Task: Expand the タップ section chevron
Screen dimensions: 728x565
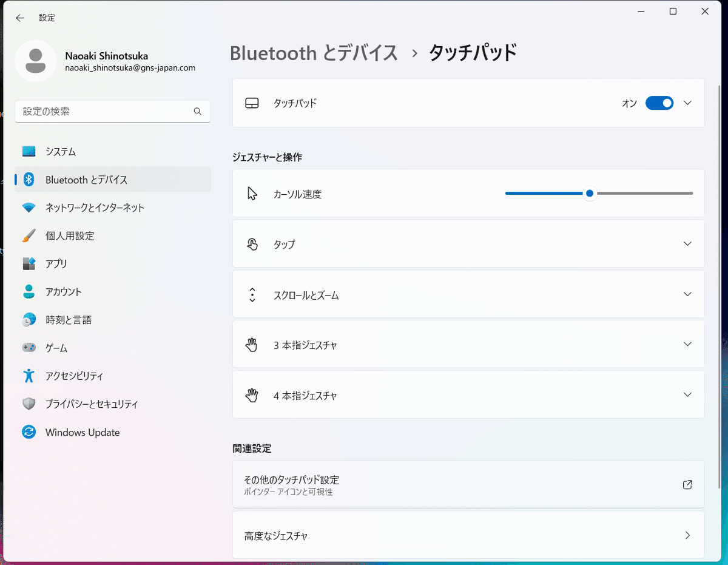Action: pos(687,244)
